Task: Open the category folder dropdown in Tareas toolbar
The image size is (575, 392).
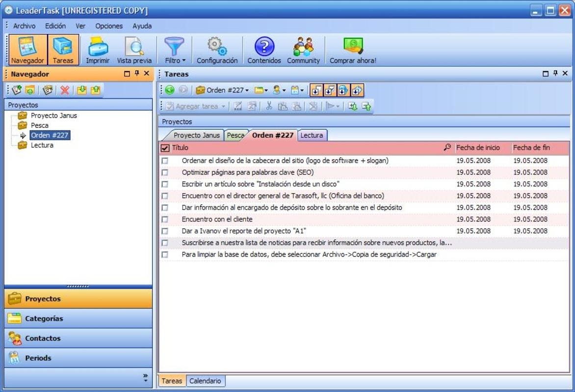Action: click(x=261, y=90)
